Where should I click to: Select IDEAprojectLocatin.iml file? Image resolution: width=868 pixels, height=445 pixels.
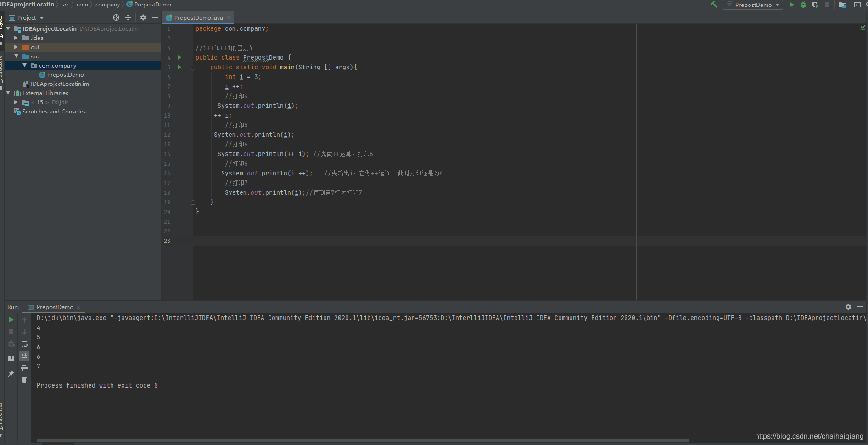pos(60,84)
